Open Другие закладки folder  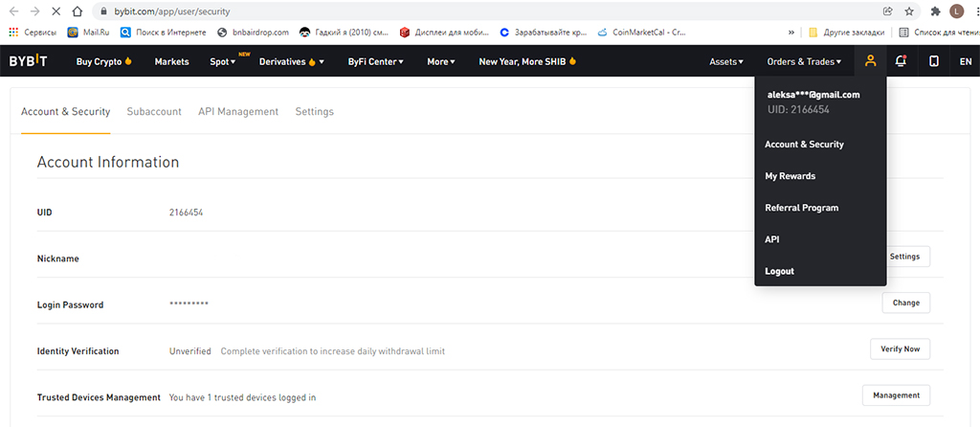[x=846, y=32]
